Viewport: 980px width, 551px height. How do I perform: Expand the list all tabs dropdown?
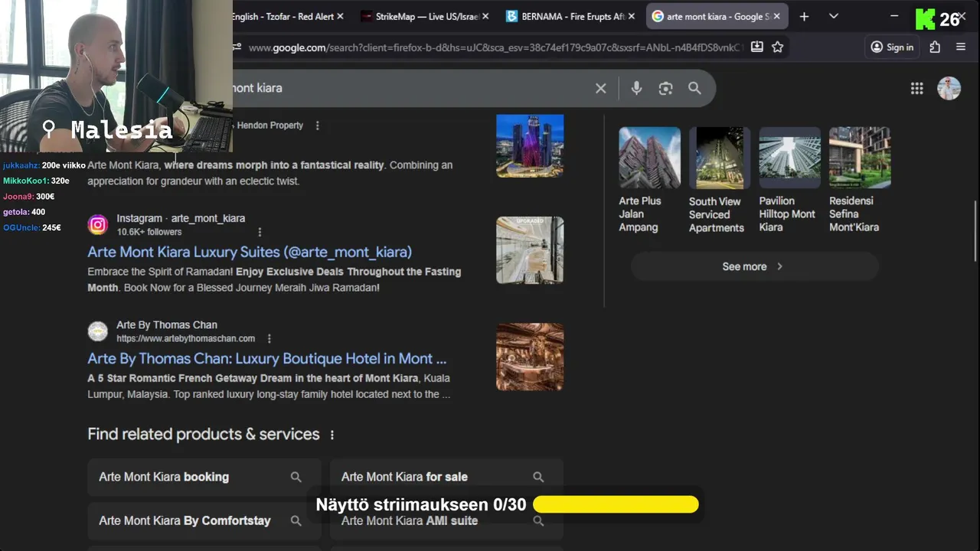pyautogui.click(x=834, y=16)
